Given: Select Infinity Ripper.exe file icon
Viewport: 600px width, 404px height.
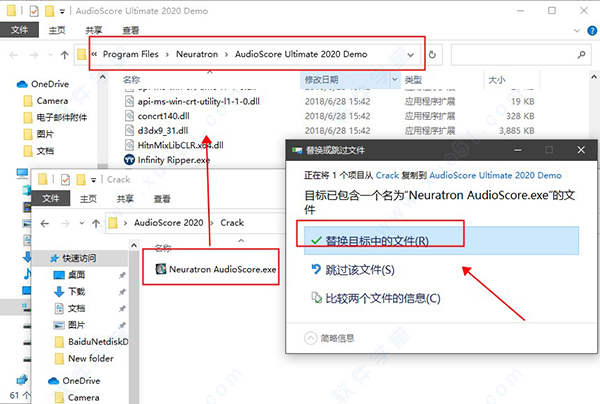Looking at the screenshot, I should pyautogui.click(x=129, y=160).
